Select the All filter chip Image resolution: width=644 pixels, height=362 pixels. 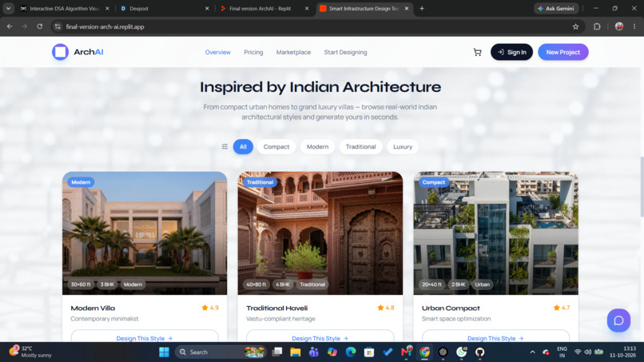point(243,147)
